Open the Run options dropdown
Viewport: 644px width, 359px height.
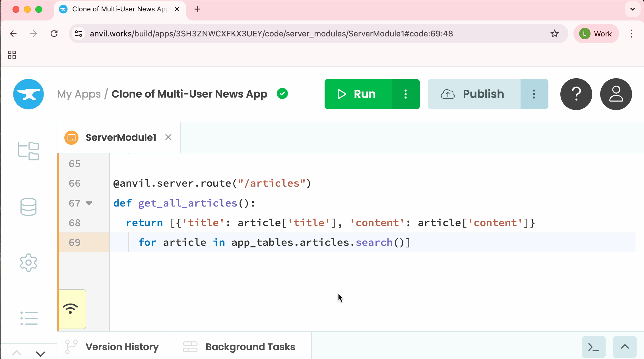(x=406, y=94)
